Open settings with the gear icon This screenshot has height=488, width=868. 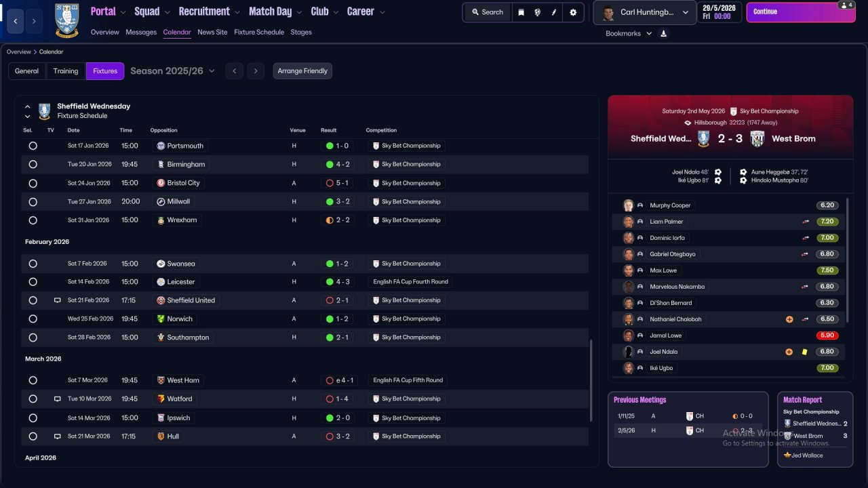[x=573, y=12]
